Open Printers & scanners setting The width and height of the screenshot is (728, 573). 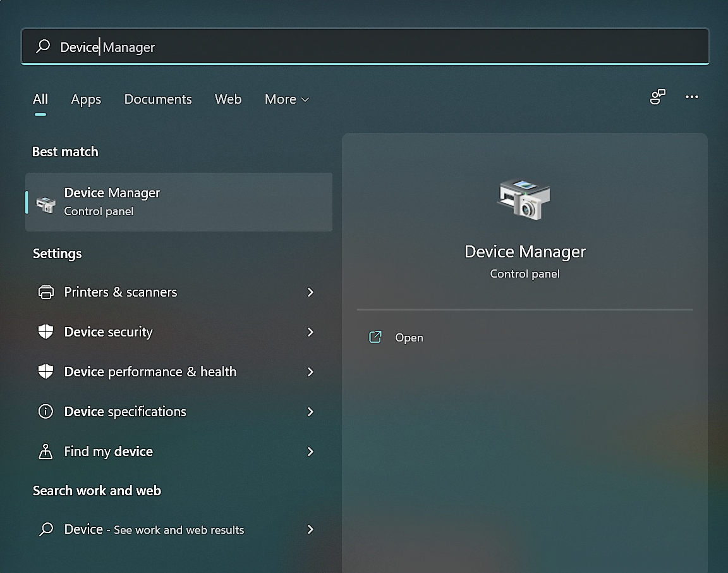179,292
